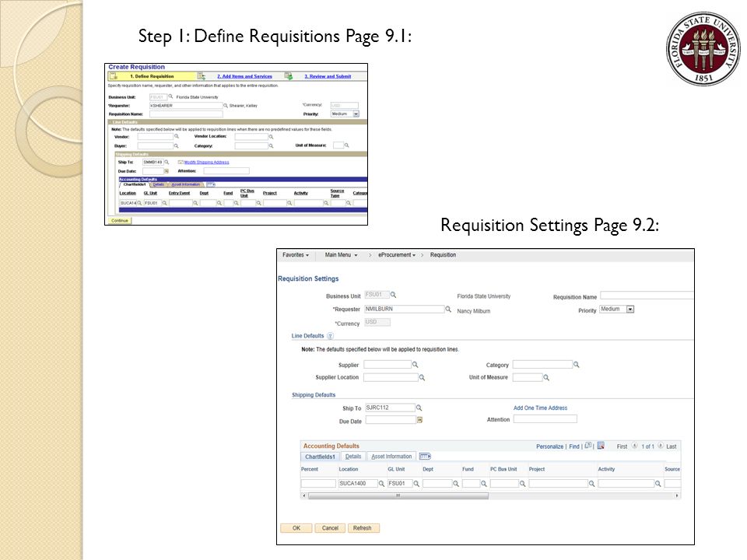Open Vendor Location lookup in Create Requisition
This screenshot has height=560, width=747.
(x=271, y=137)
